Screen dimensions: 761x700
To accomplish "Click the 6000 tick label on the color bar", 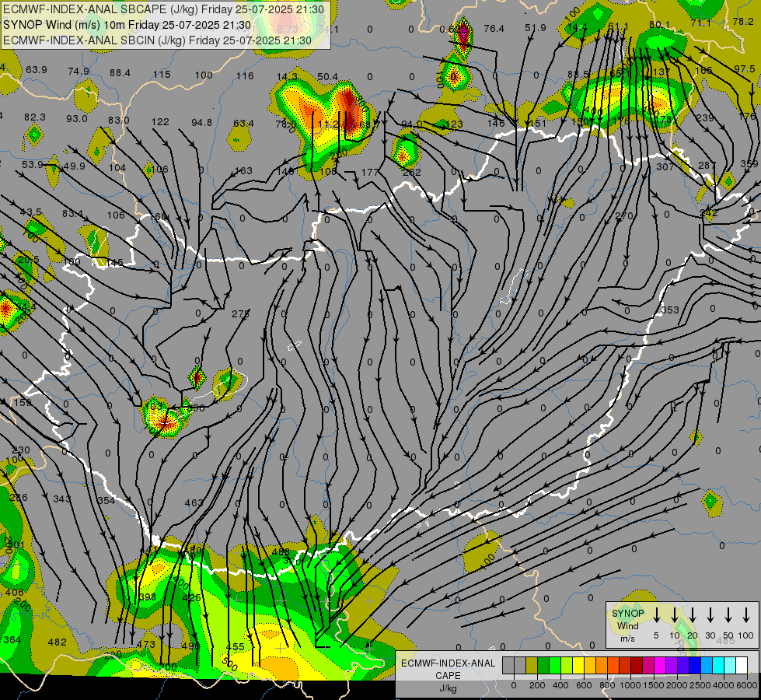I will (747, 685).
